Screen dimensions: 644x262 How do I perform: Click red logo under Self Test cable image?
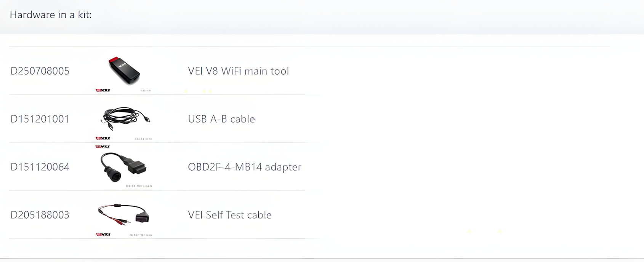click(x=103, y=235)
